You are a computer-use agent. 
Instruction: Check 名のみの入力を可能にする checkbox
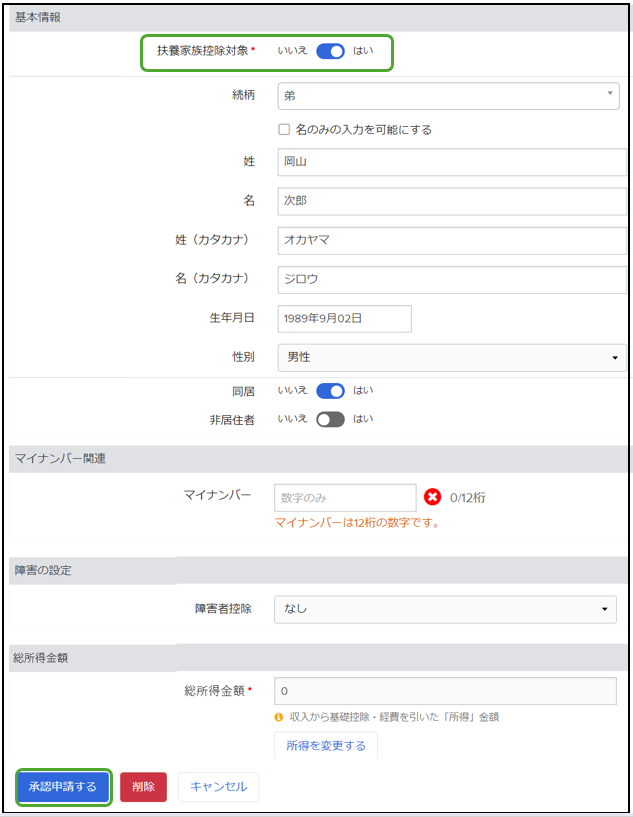click(284, 129)
